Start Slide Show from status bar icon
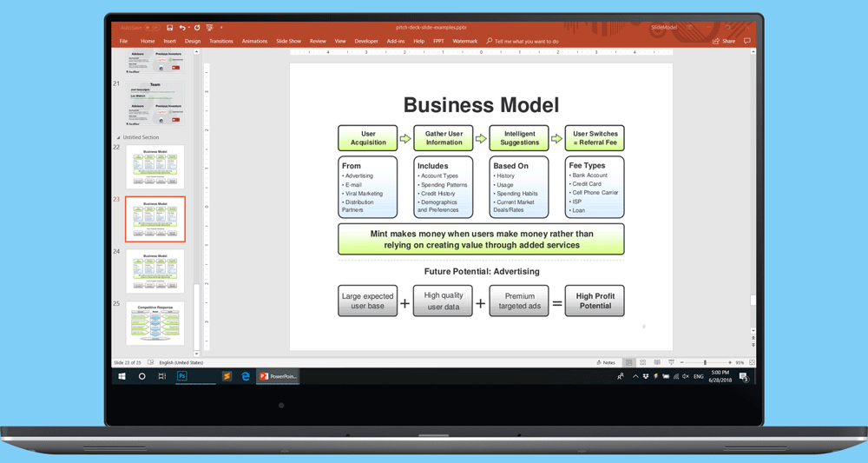 click(x=671, y=363)
